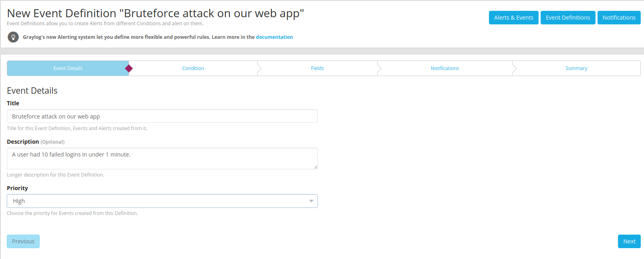Focus the Title input field
Image resolution: width=644 pixels, height=259 pixels.
162,116
